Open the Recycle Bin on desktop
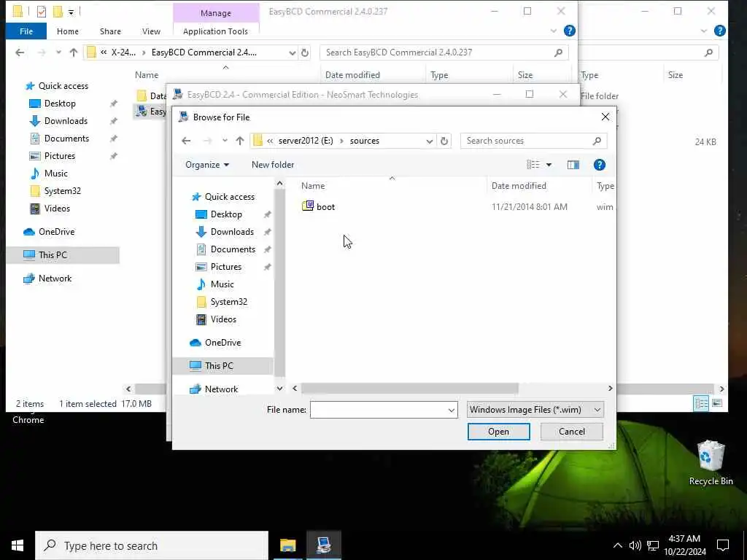 [x=711, y=462]
